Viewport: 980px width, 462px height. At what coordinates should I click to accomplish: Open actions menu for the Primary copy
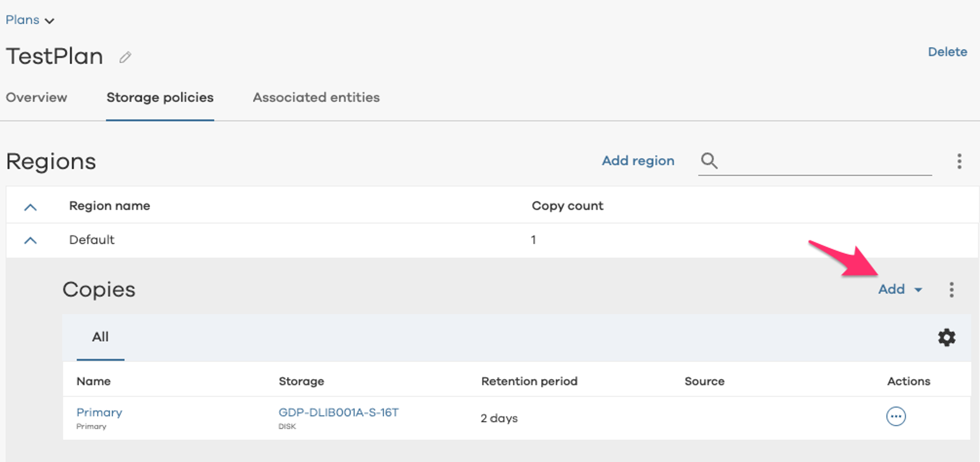click(x=896, y=416)
